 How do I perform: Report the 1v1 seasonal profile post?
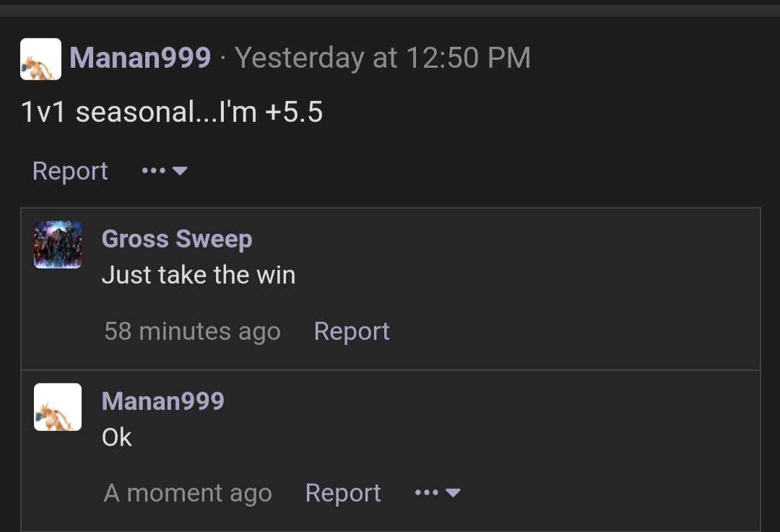[x=70, y=171]
